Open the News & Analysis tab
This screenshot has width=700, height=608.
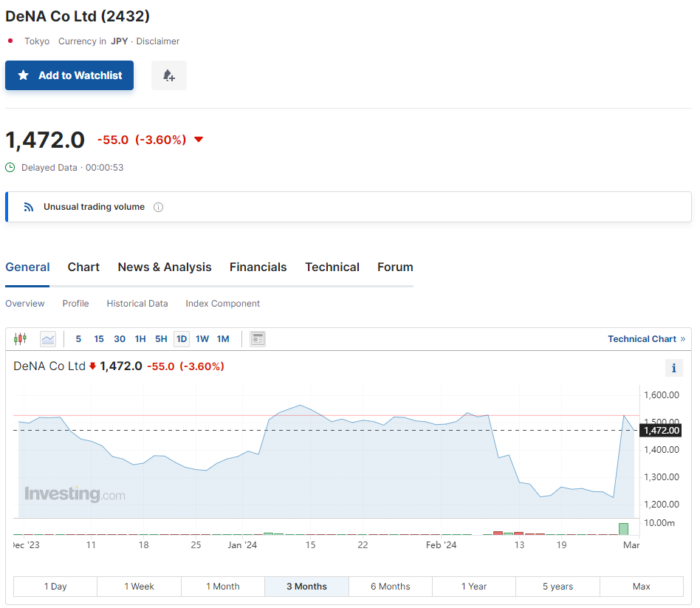(x=164, y=267)
